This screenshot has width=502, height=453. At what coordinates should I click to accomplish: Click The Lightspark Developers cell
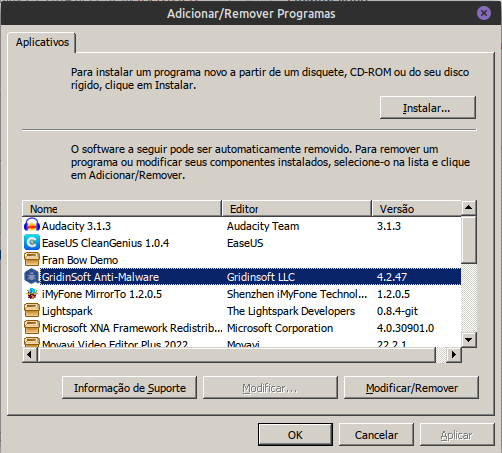click(291, 311)
